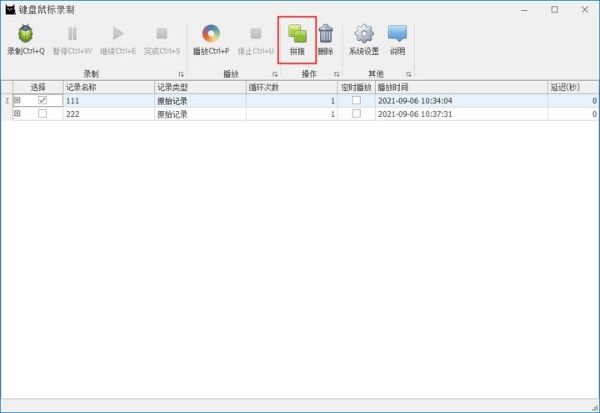Enable 定时播放 checkbox for record 111

tap(356, 100)
